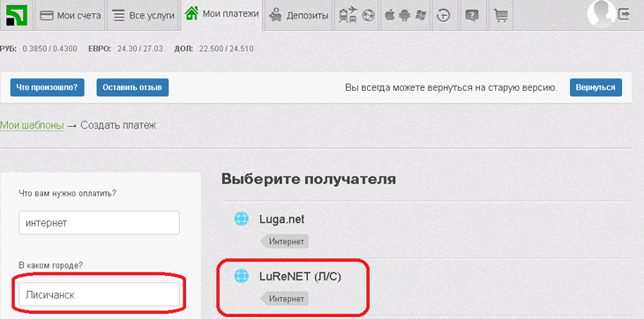Image resolution: width=644 pixels, height=319 pixels.
Task: Click the Android app icon
Action: click(405, 16)
